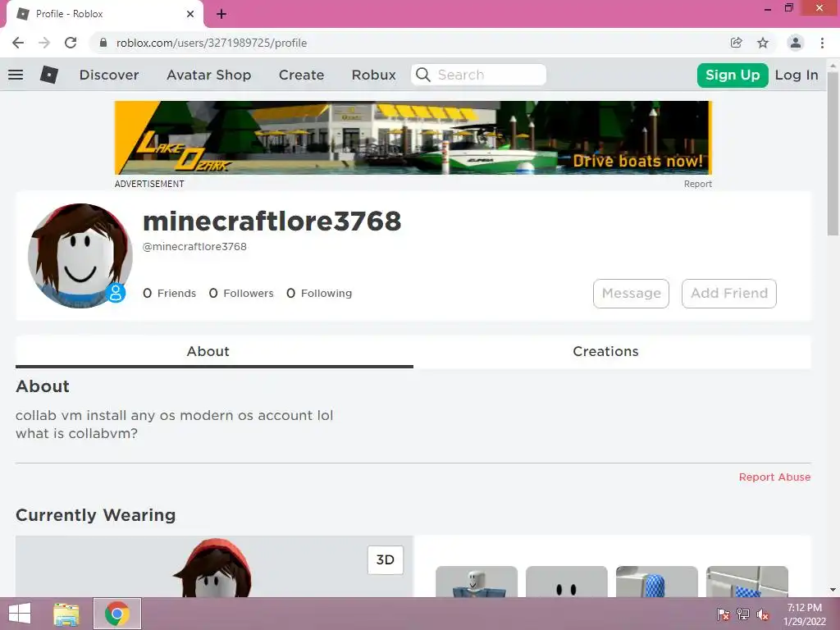This screenshot has width=840, height=630.
Task: Click the Chrome taskbar icon
Action: [117, 614]
